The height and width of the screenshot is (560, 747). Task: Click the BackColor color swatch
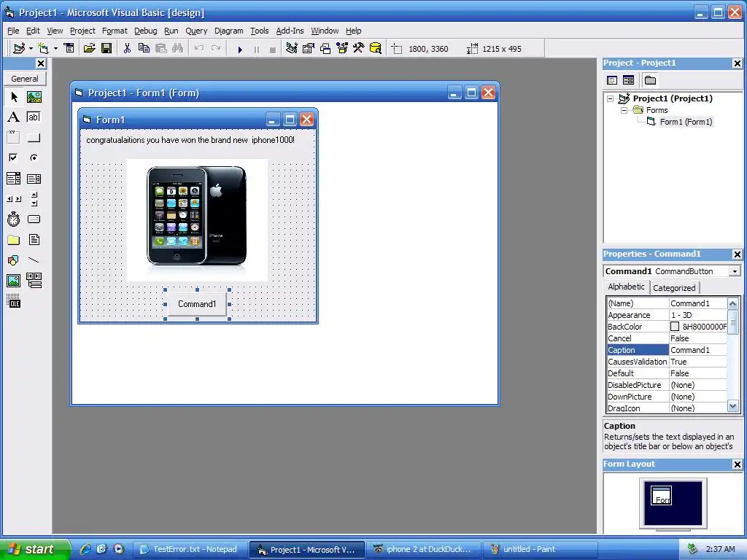(x=675, y=327)
